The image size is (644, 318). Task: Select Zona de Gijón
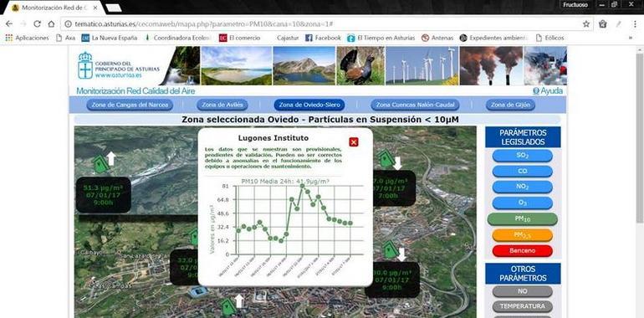(510, 105)
